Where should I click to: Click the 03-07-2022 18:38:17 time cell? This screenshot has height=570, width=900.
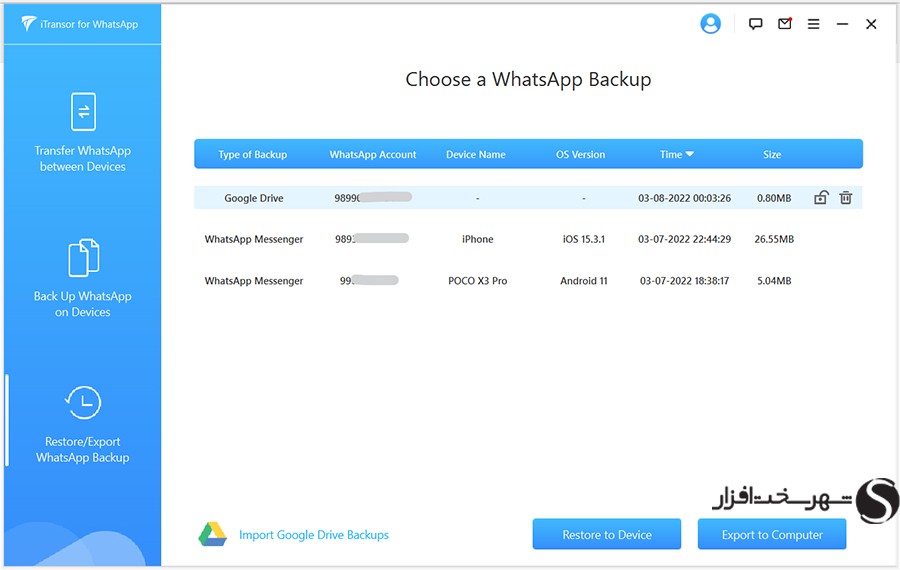[684, 281]
